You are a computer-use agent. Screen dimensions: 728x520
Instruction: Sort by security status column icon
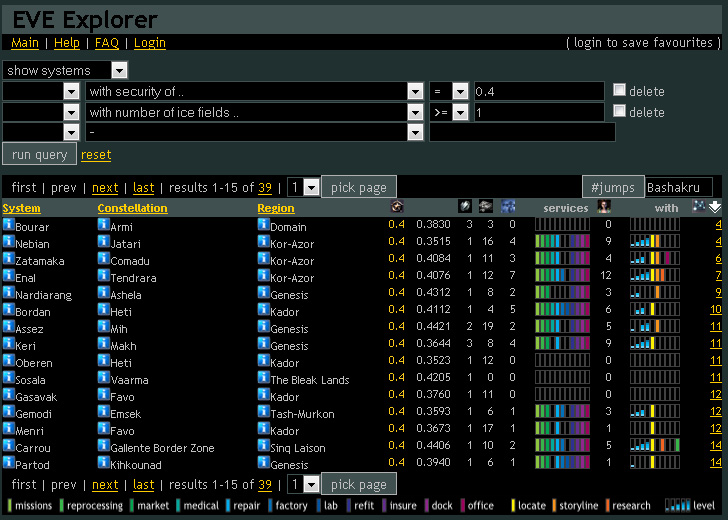point(397,206)
